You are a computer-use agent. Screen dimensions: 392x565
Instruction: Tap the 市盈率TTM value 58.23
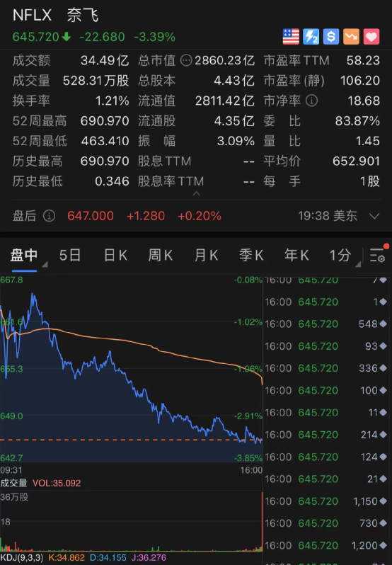point(363,61)
